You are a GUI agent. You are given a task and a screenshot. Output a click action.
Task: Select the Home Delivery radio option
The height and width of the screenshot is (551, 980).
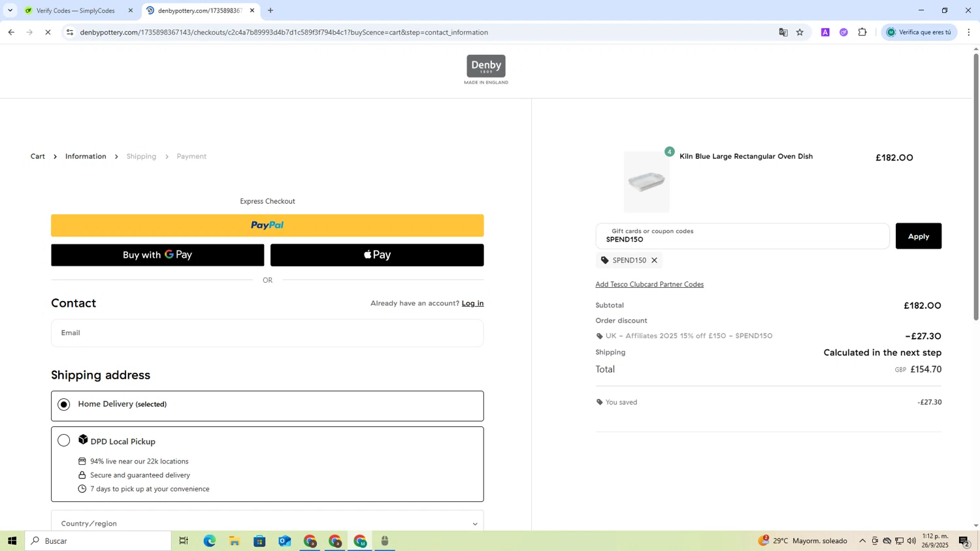click(x=64, y=405)
